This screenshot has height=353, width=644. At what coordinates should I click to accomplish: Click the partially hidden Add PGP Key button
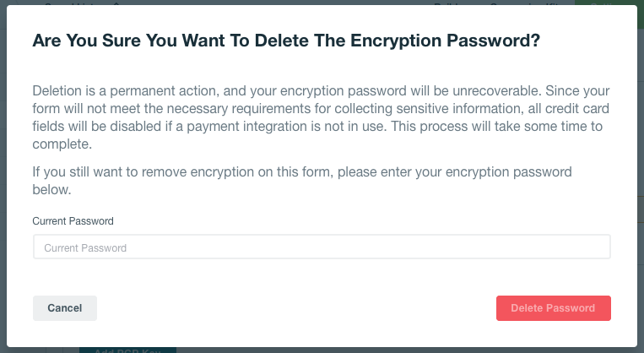point(127,349)
